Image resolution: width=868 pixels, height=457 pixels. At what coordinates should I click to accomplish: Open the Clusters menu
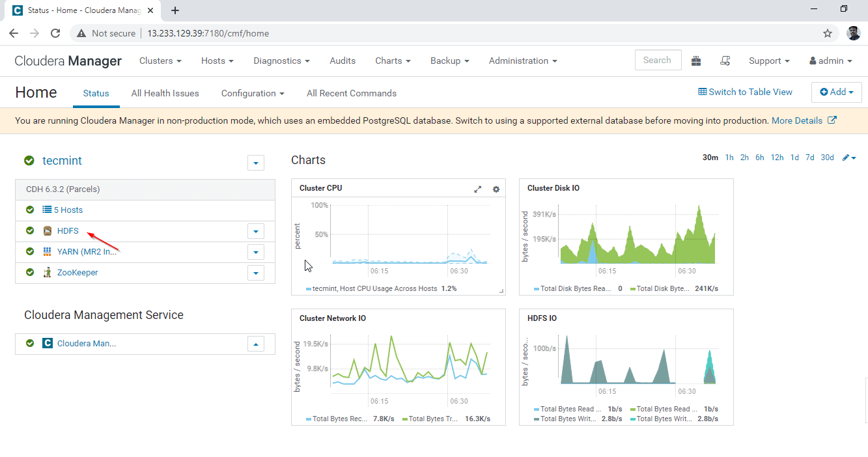tap(160, 61)
